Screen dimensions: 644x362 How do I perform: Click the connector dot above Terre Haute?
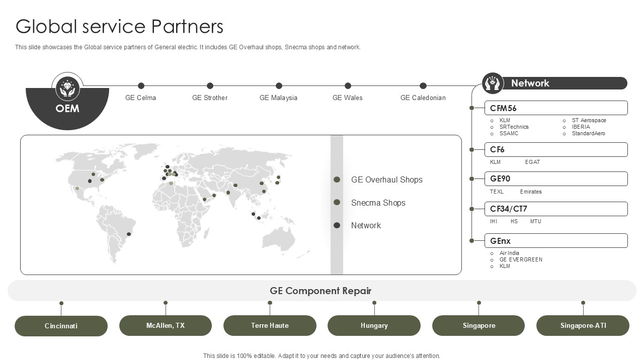click(270, 303)
